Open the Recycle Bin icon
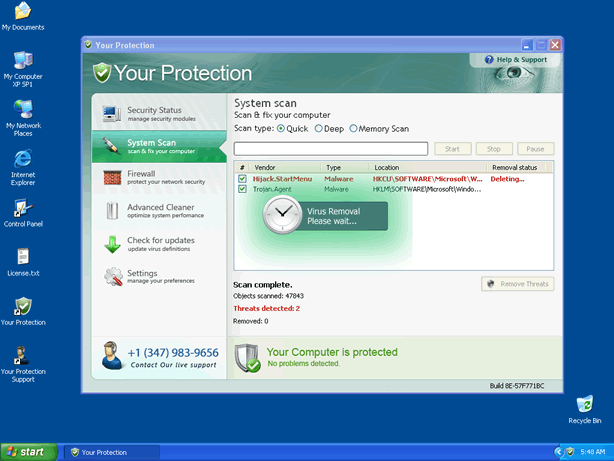Viewport: 614px width, 461px height. (585, 404)
